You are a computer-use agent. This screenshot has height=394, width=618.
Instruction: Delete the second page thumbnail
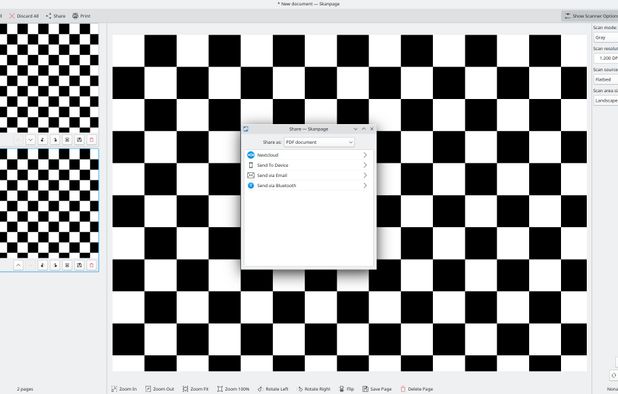pyautogui.click(x=92, y=265)
